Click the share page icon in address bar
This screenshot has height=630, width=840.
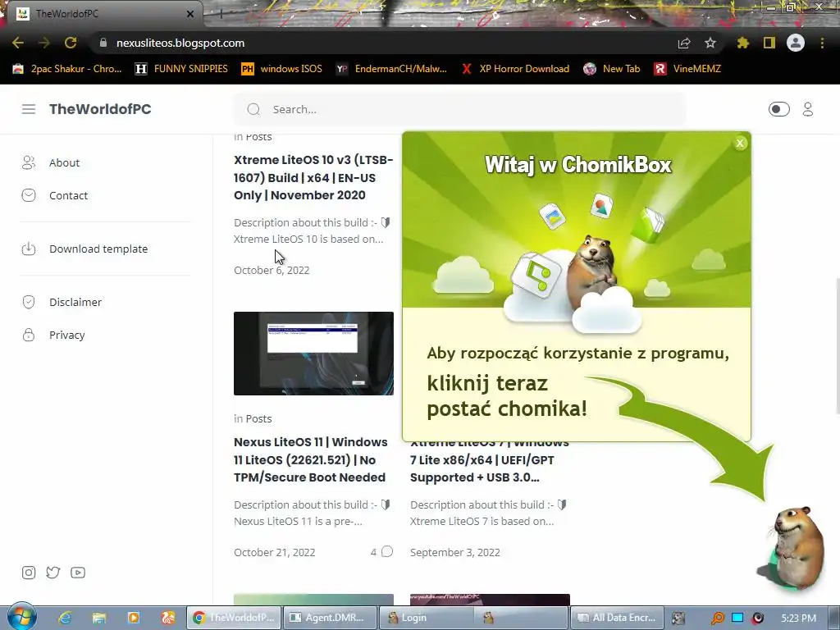684,43
